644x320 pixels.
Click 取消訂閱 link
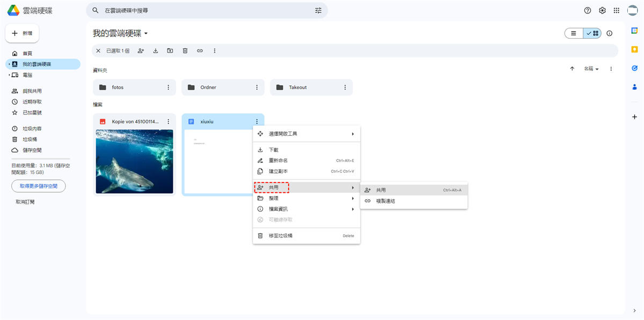pyautogui.click(x=25, y=202)
